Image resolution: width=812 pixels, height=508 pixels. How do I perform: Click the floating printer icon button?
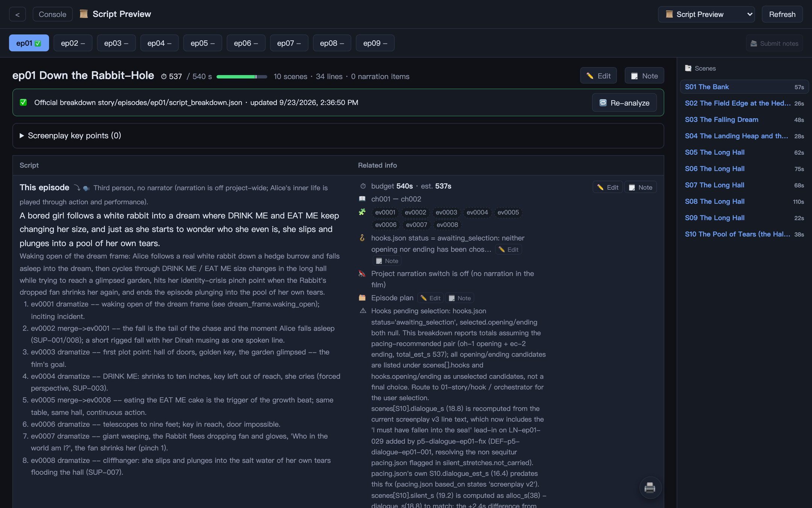click(x=650, y=488)
